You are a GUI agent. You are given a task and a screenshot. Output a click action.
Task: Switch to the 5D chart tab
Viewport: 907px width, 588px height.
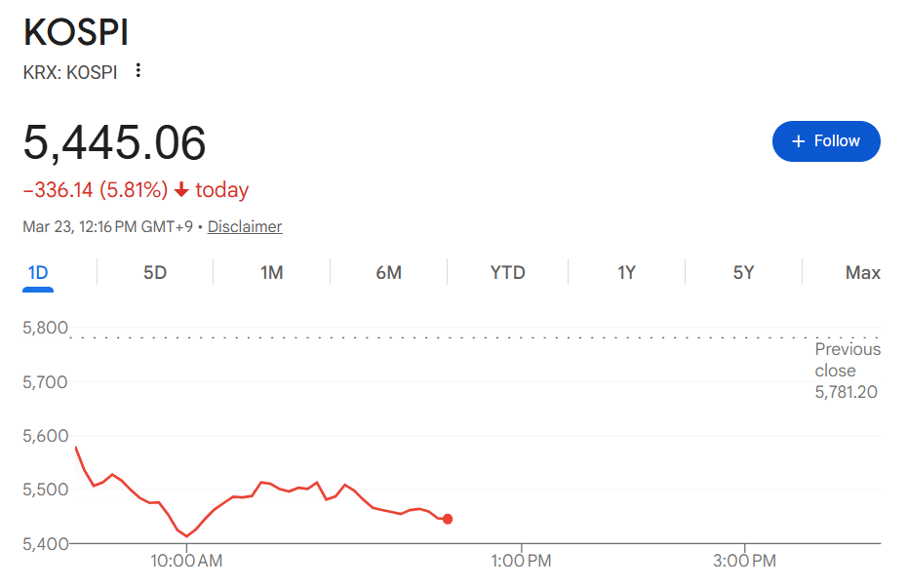coord(155,273)
